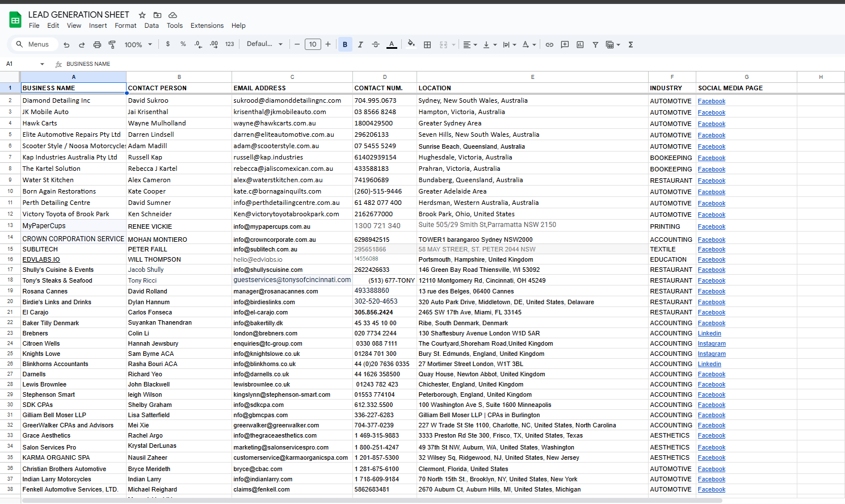Open the Help menu
The image size is (845, 504).
(238, 26)
